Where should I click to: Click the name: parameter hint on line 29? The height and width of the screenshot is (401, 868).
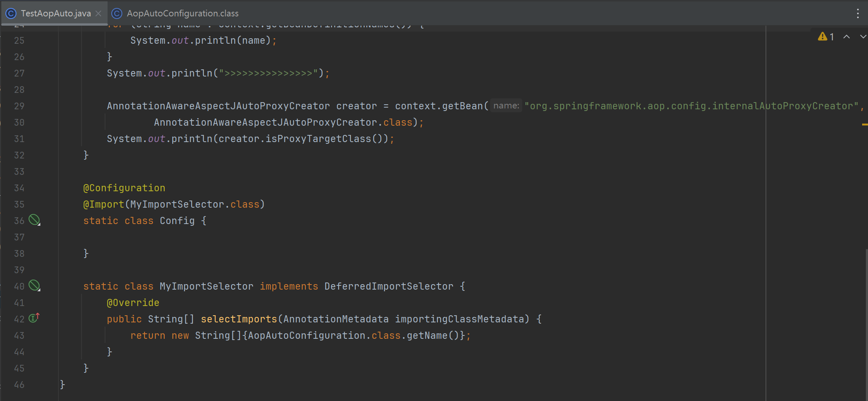506,106
